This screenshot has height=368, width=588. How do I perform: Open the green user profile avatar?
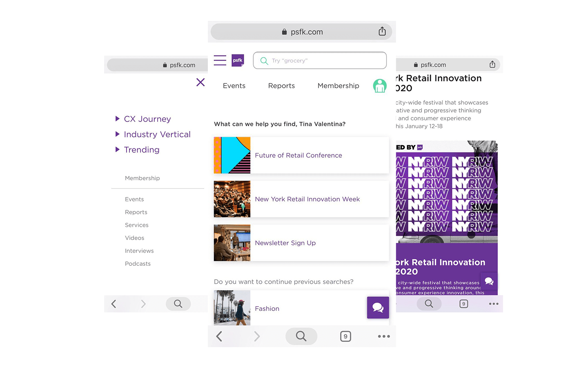(x=380, y=86)
